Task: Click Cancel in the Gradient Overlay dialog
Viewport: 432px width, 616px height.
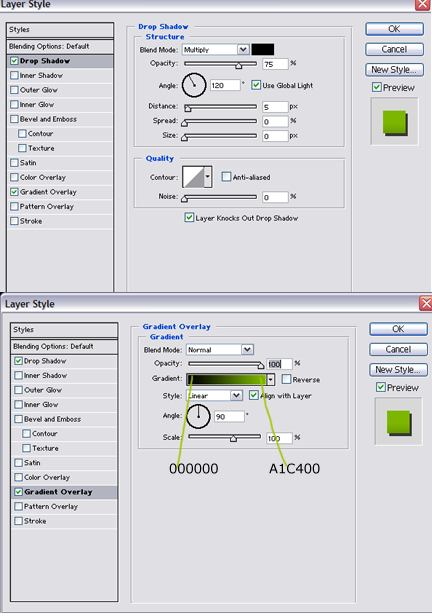Action: 398,350
